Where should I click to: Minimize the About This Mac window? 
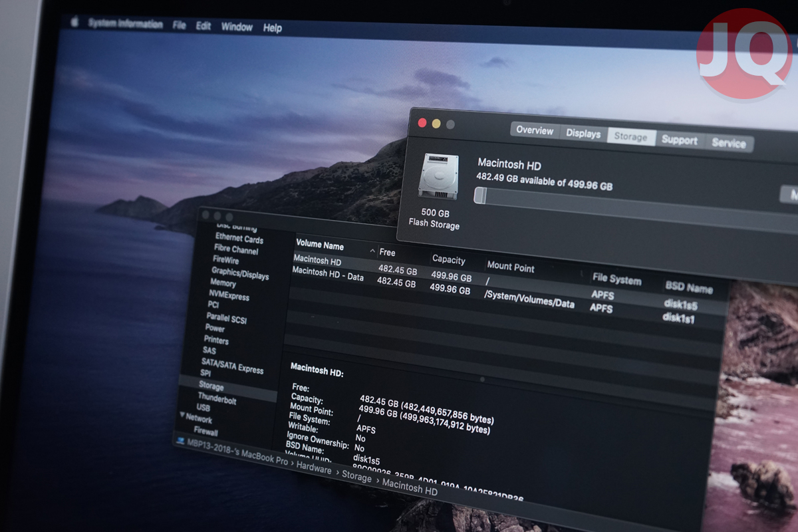click(x=436, y=124)
